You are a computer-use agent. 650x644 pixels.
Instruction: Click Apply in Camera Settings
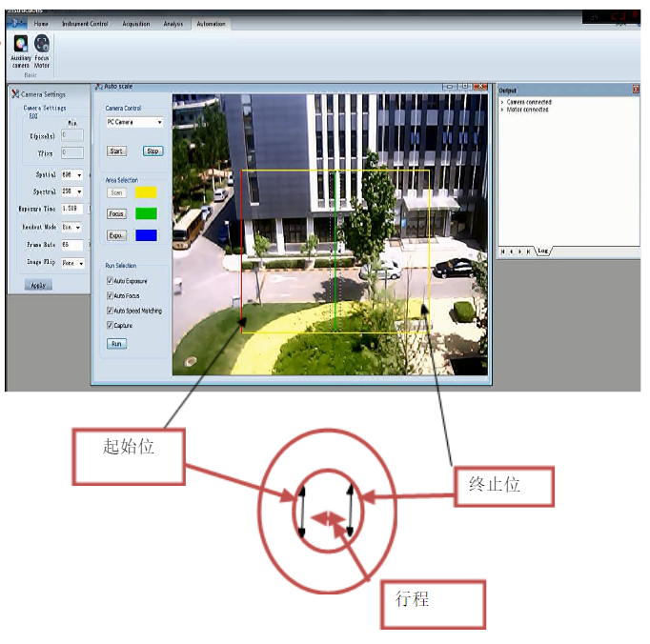[x=38, y=285]
